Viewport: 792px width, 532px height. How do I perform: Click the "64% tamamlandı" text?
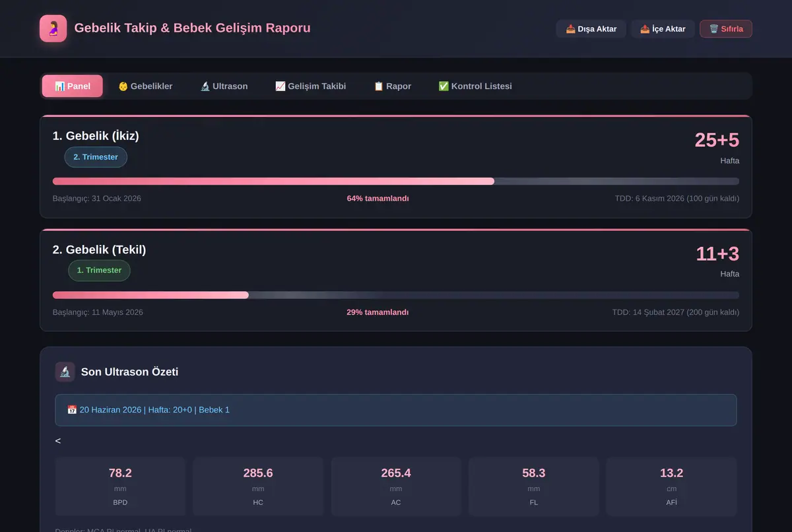(378, 199)
